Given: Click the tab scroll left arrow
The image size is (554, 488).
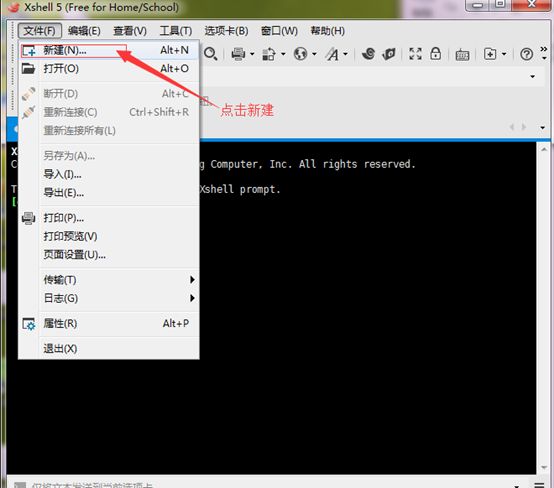Looking at the screenshot, I should [512, 127].
